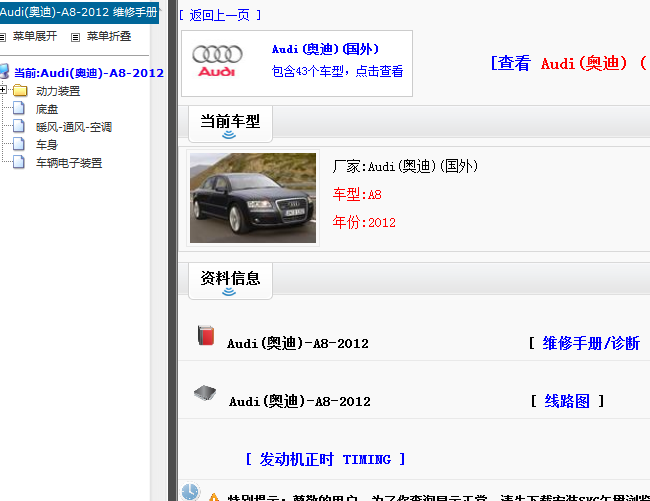Click the gray wiring diagram module icon
Viewport: 650px width, 501px height.
click(x=205, y=393)
